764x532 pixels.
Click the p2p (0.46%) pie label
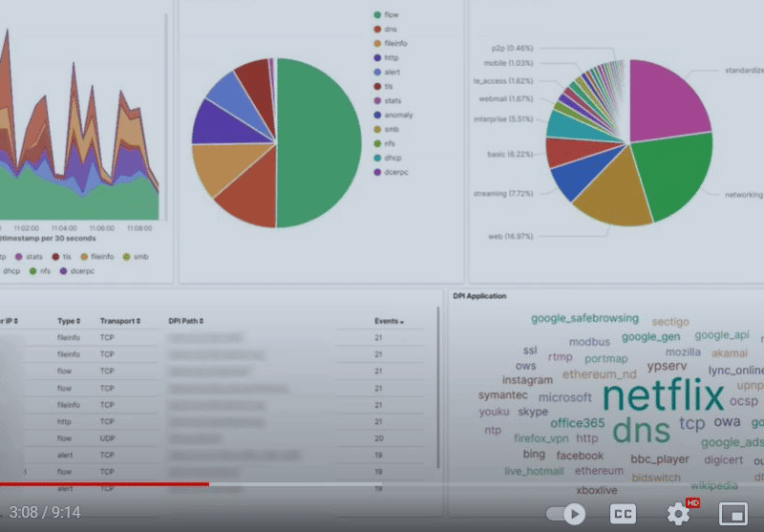pos(512,48)
